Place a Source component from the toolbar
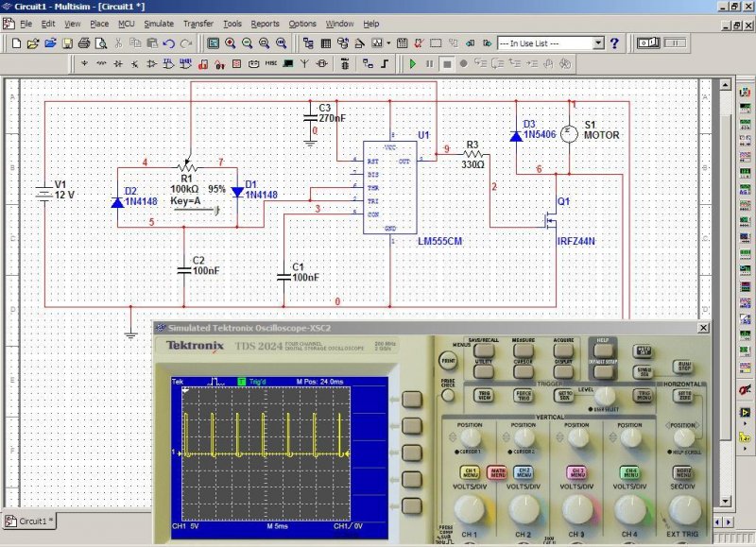The height and width of the screenshot is (547, 756). (84, 63)
